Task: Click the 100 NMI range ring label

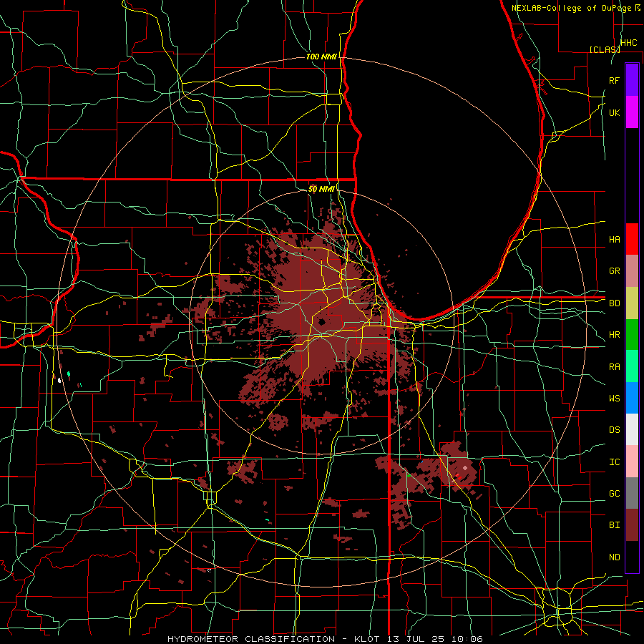Action: point(321,57)
